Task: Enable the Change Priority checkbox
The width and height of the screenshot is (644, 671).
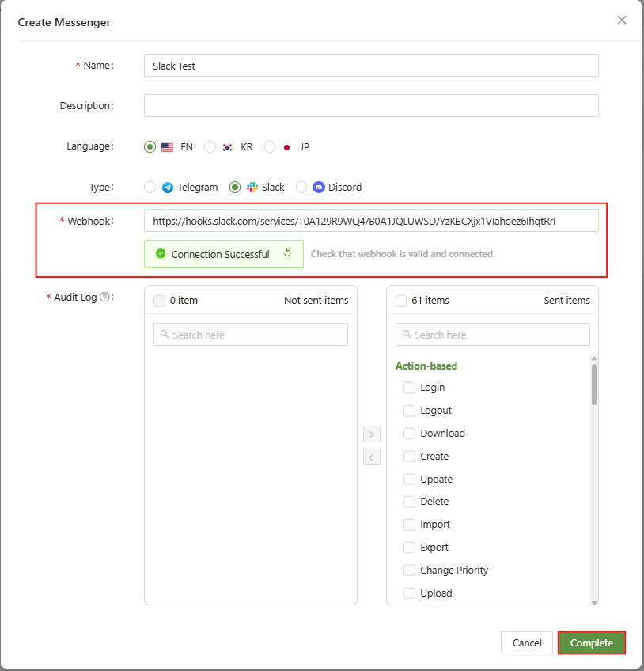Action: pyautogui.click(x=409, y=571)
